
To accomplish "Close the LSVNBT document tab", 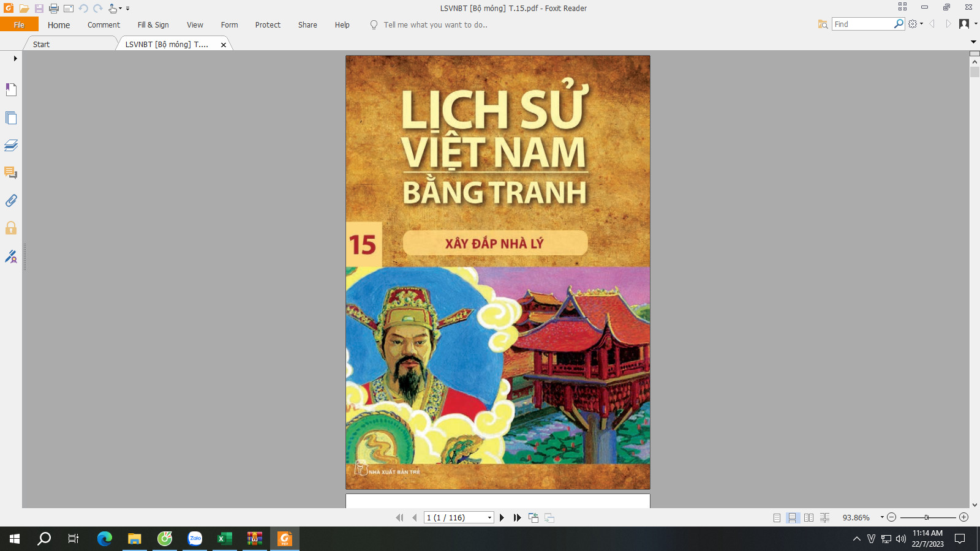I will 224,45.
